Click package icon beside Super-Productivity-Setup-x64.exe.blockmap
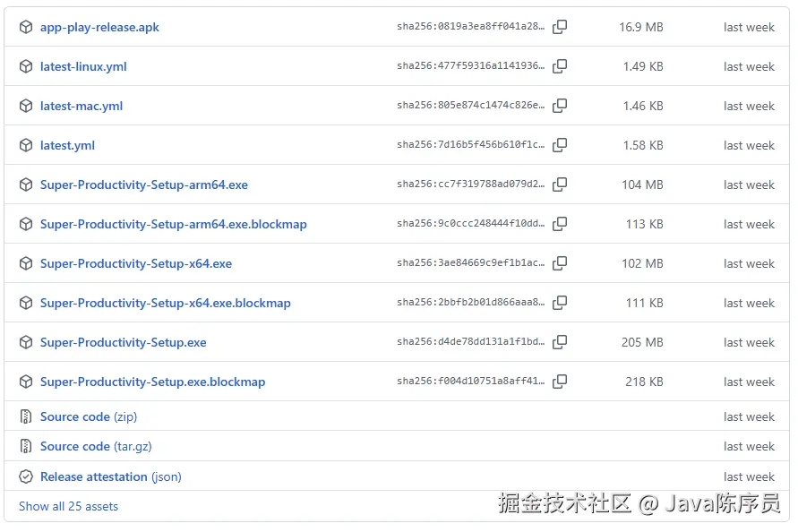 [26, 303]
